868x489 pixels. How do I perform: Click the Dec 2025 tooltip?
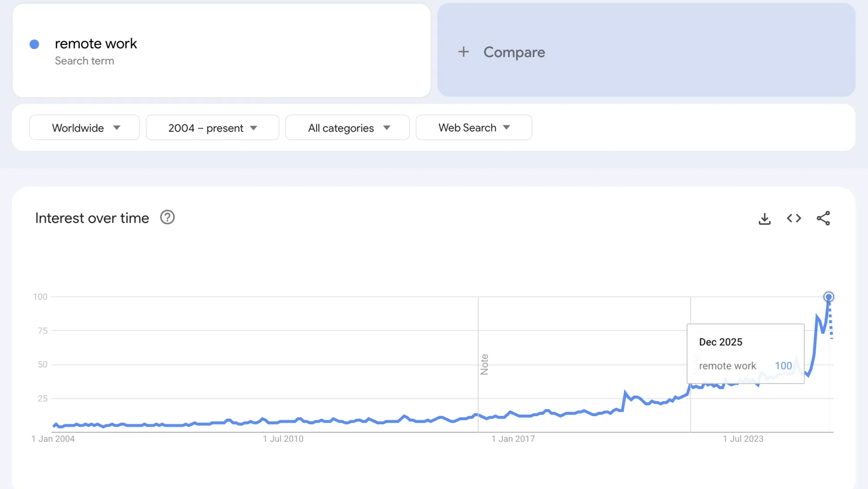pyautogui.click(x=720, y=342)
